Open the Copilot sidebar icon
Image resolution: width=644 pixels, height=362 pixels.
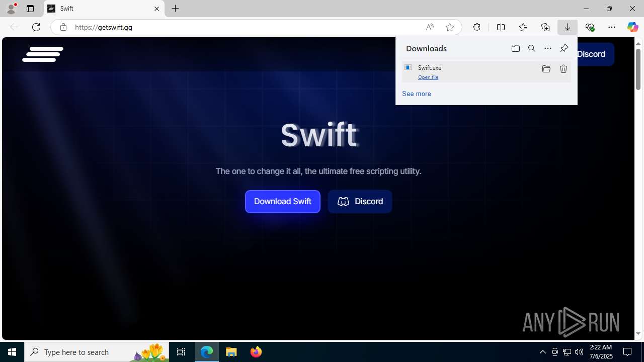coord(632,27)
